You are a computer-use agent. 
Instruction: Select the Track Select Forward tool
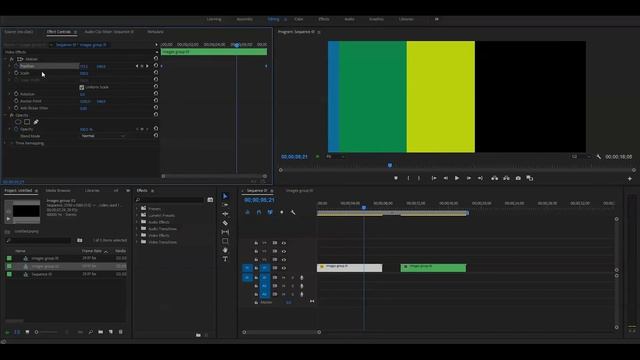225,205
